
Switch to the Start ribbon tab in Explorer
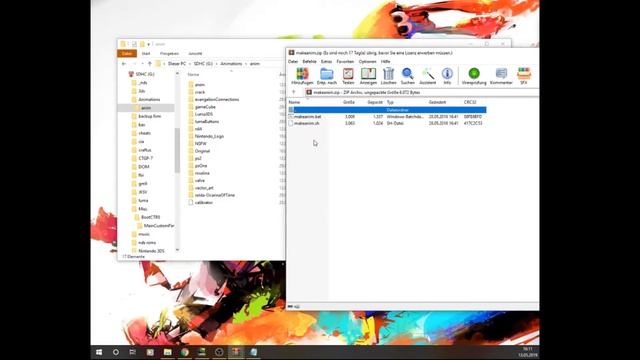pyautogui.click(x=146, y=54)
